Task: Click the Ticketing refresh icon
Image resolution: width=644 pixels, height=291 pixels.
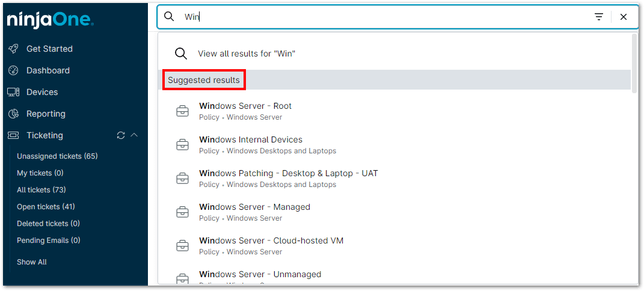Action: (x=121, y=135)
